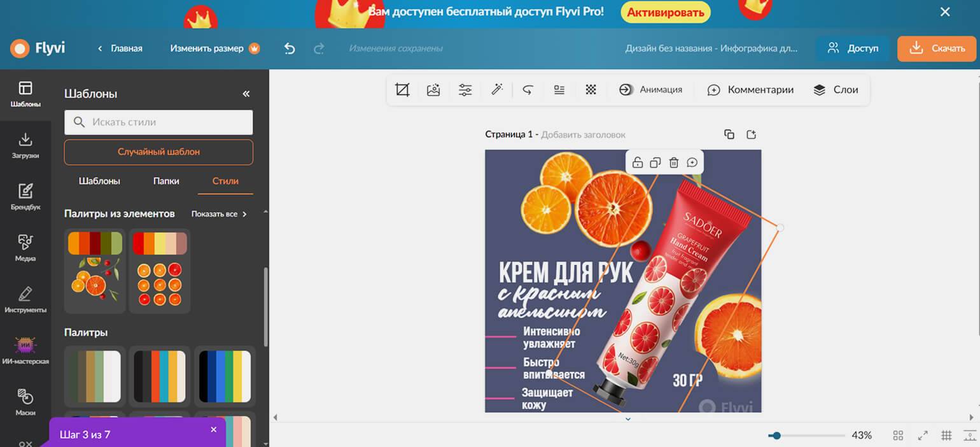Duplicate page using the copy page icon

[729, 134]
